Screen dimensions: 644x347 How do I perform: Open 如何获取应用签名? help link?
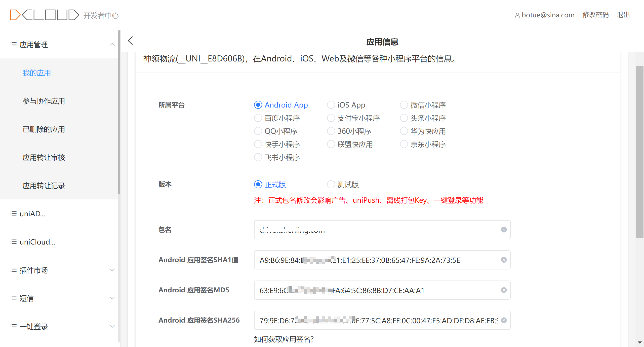pyautogui.click(x=284, y=339)
